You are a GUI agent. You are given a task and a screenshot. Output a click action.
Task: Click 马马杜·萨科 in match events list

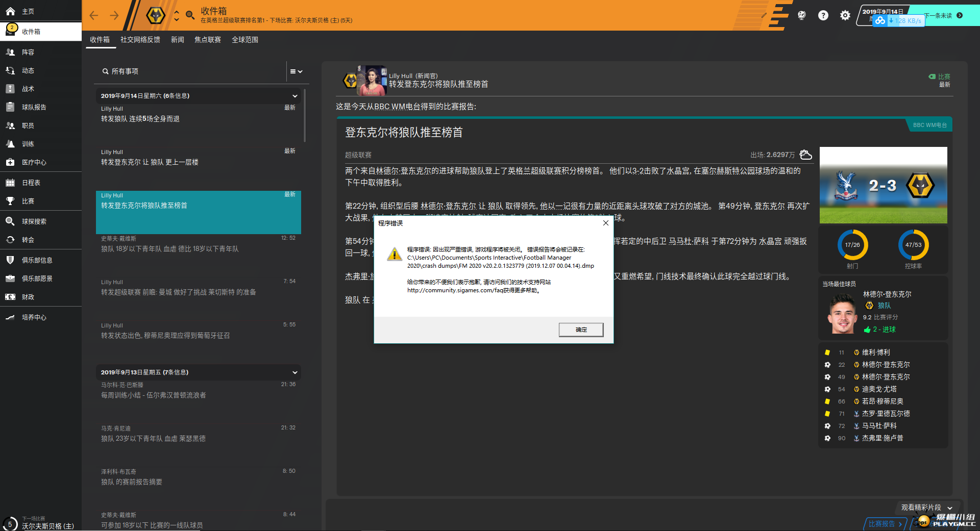pos(879,426)
